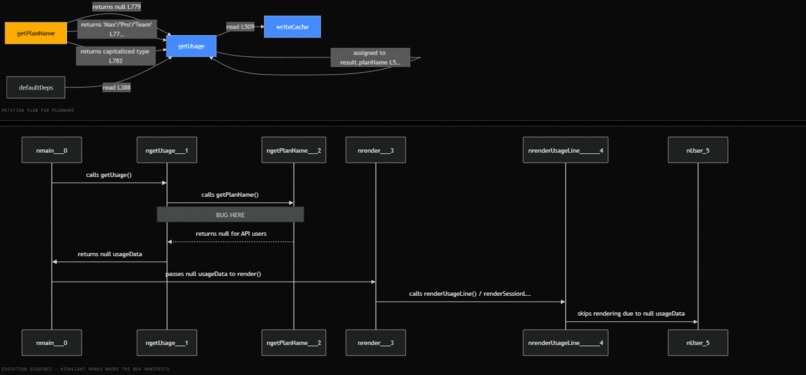The height and width of the screenshot is (375, 806).
Task: Select the top nrender___3 participant box
Action: click(x=375, y=150)
